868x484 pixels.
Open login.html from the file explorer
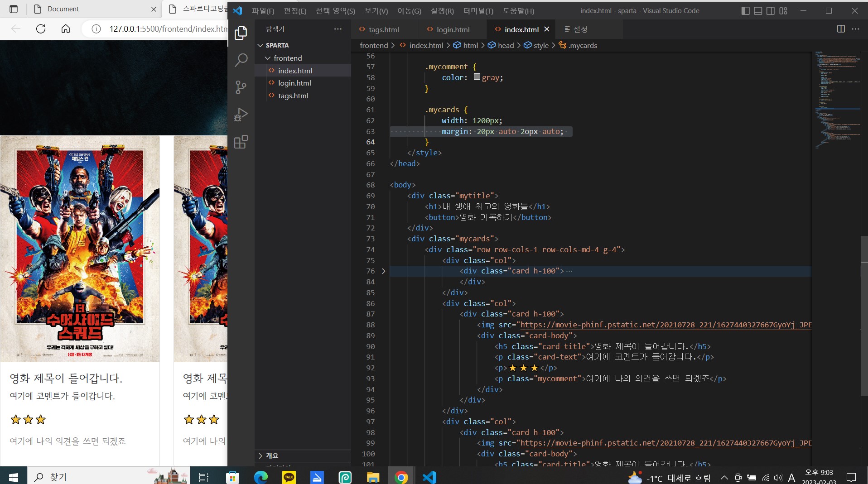(303, 83)
